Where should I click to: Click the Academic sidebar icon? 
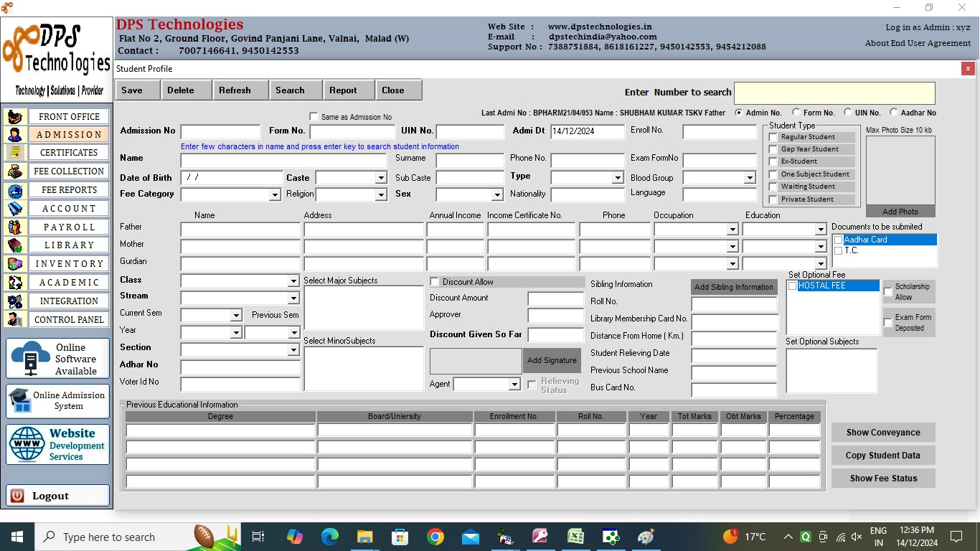[x=15, y=283]
